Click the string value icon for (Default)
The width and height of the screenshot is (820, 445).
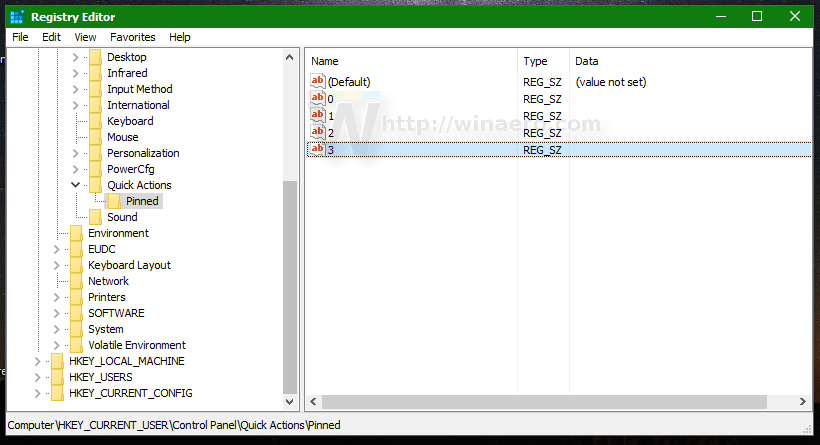coord(317,81)
